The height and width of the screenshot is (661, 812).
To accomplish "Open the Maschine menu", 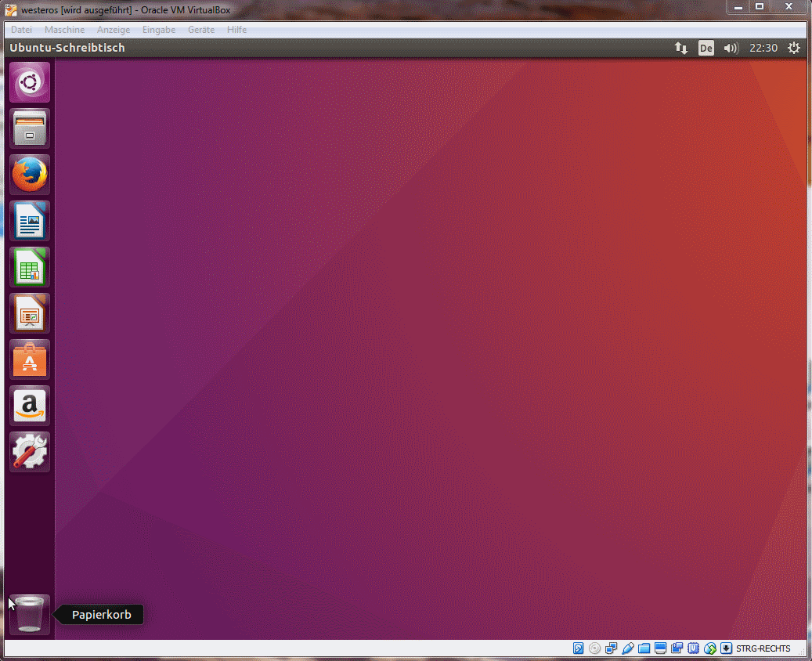I will click(64, 30).
